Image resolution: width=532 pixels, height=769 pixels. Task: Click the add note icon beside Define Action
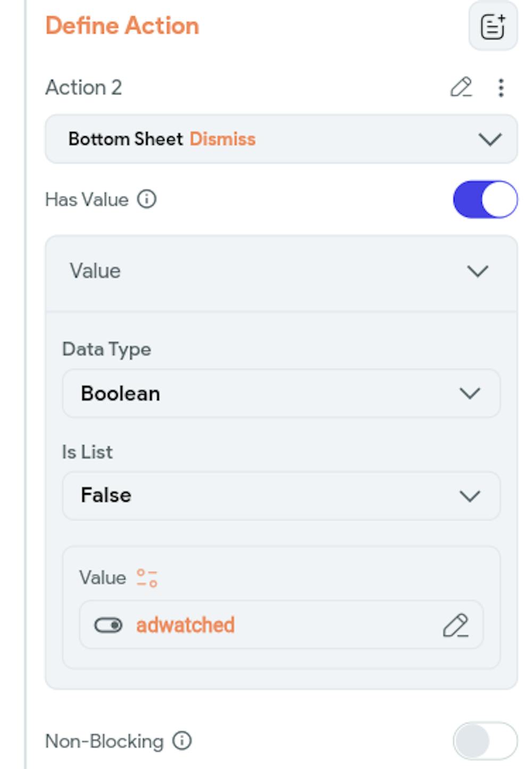pyautogui.click(x=493, y=27)
